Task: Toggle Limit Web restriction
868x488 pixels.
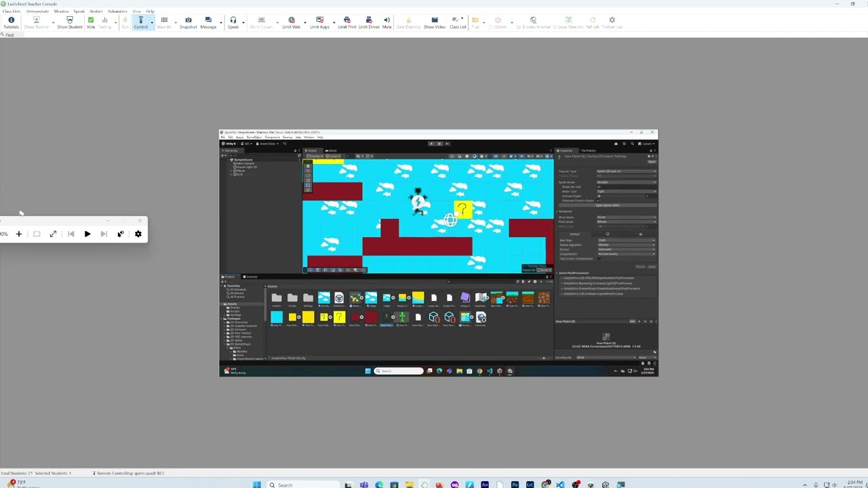Action: pyautogui.click(x=292, y=23)
